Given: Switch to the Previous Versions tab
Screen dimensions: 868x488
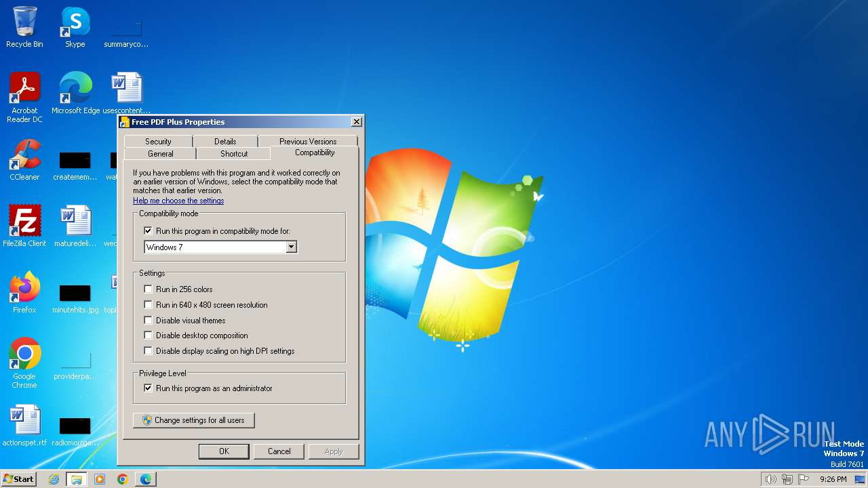Looking at the screenshot, I should [308, 141].
